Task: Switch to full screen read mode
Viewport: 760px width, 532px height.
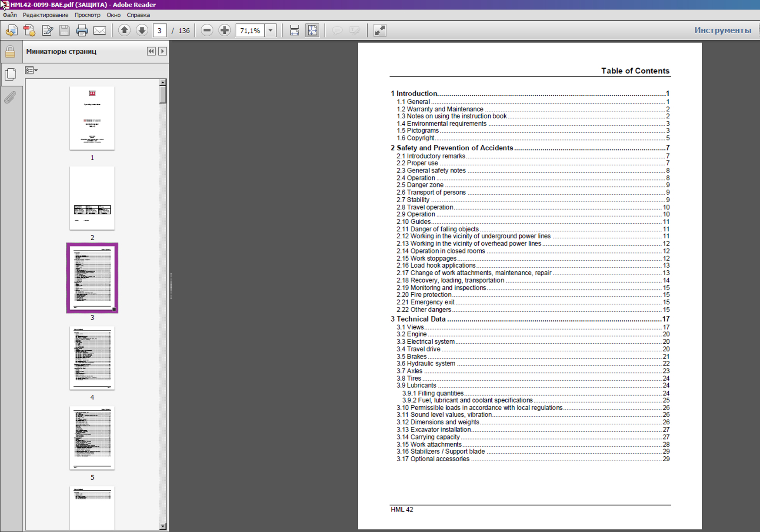Action: coord(380,30)
